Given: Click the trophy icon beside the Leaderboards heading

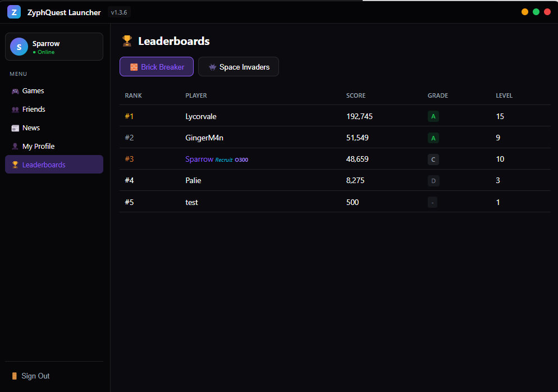Looking at the screenshot, I should 126,40.
